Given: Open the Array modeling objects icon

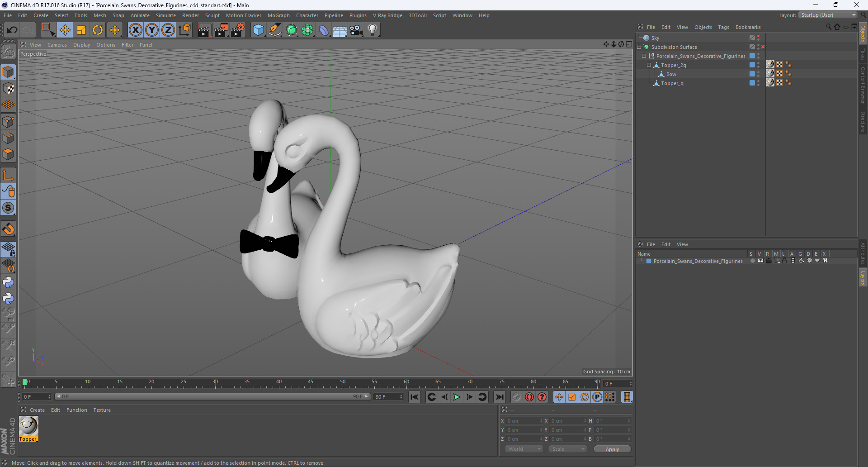Looking at the screenshot, I should pos(307,30).
